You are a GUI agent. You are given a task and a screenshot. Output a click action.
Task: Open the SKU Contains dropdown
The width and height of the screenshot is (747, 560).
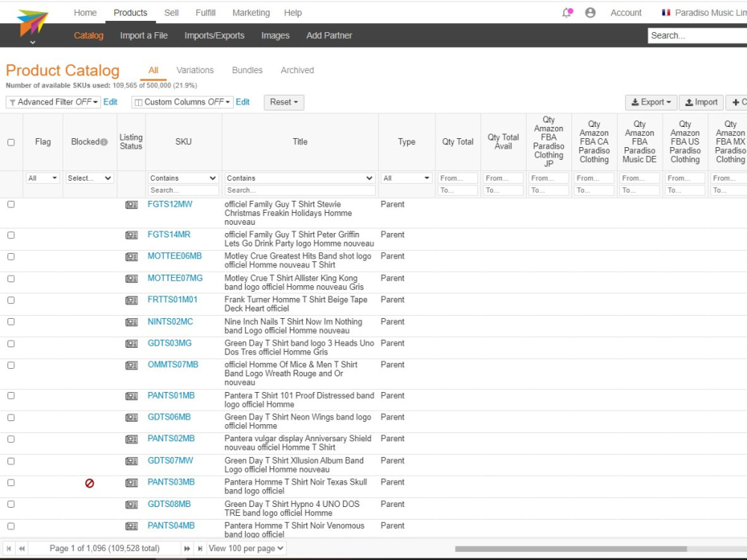pos(183,178)
